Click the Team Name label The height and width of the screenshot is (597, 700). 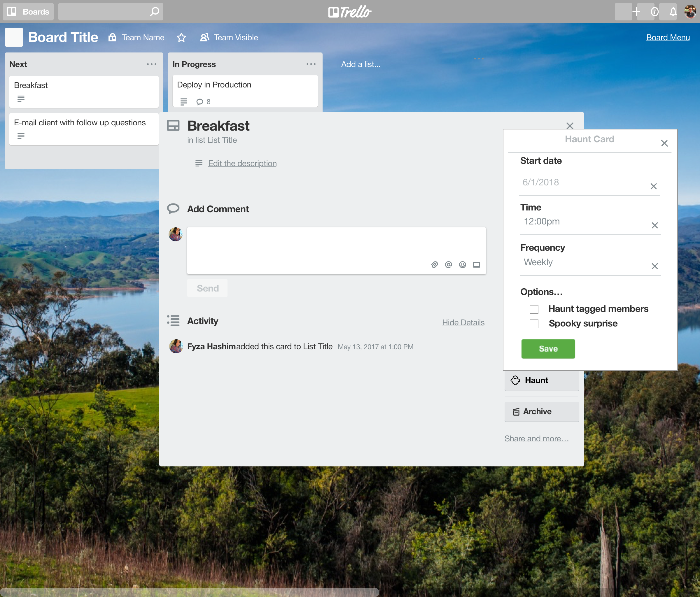click(x=143, y=38)
